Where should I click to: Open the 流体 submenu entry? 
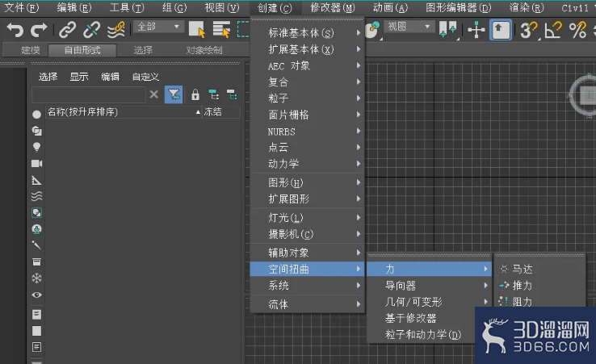coord(308,304)
